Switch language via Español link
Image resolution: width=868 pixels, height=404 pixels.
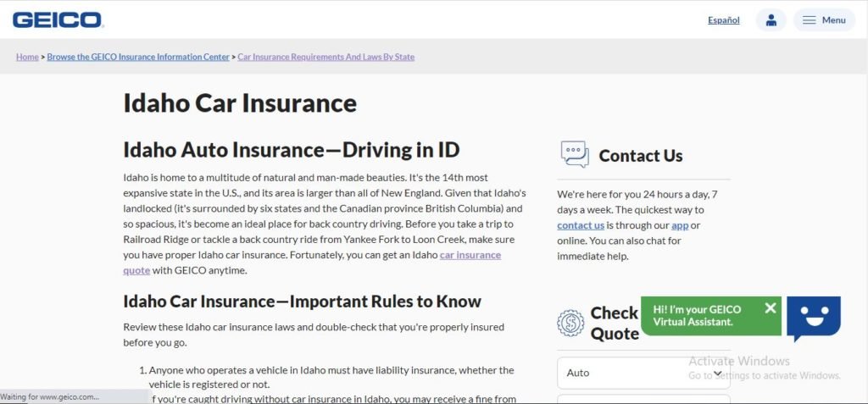[x=724, y=20]
